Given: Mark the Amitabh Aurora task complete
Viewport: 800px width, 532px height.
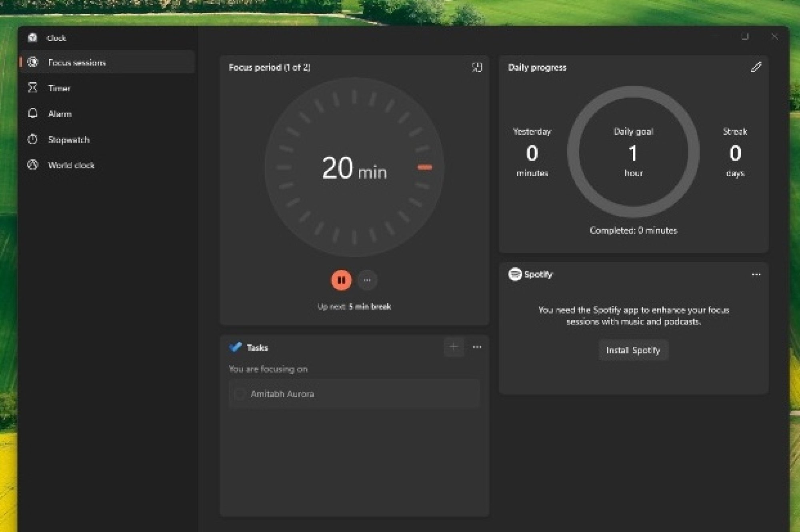Looking at the screenshot, I should pos(240,394).
